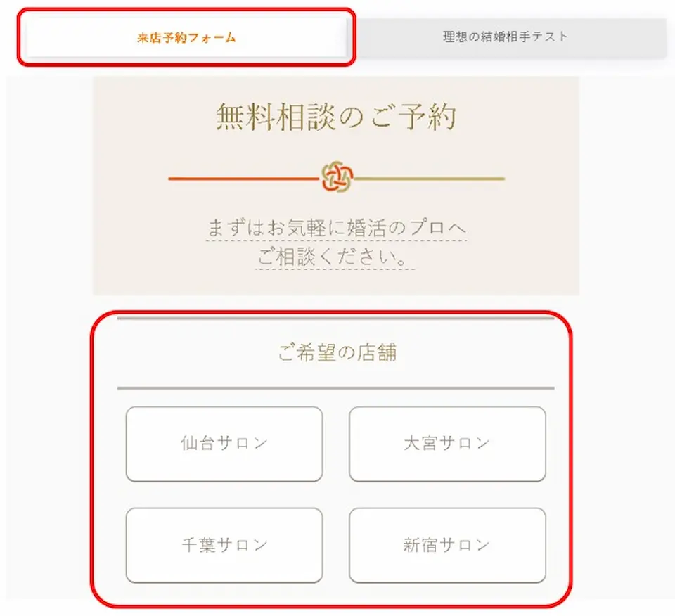The height and width of the screenshot is (616, 675).
Task: Click the mizuhiki knot ornament icon
Action: [337, 177]
